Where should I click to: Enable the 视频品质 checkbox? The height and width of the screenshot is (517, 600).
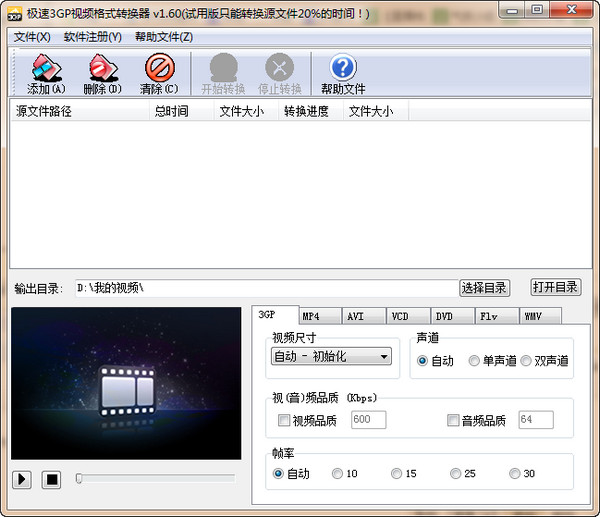(x=284, y=420)
